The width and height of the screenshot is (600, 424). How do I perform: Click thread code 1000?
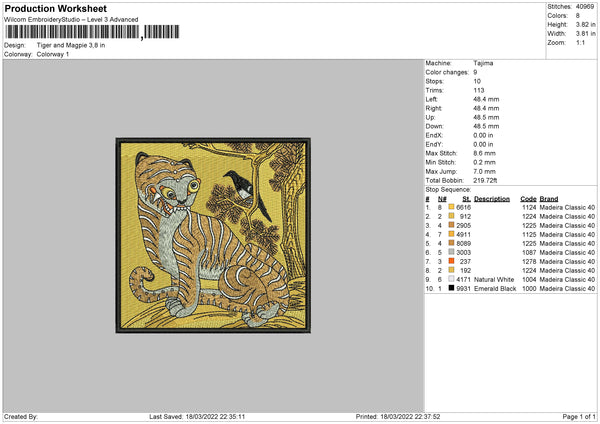coord(529,289)
